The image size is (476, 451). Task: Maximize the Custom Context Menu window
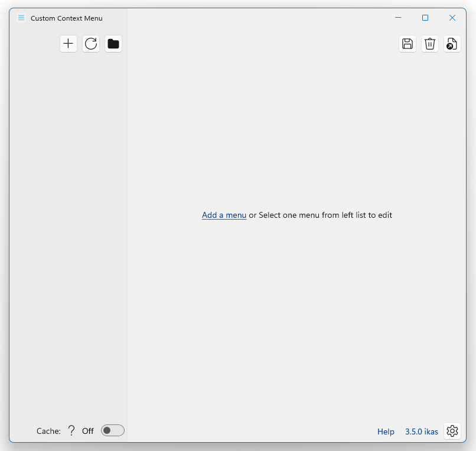(x=425, y=18)
